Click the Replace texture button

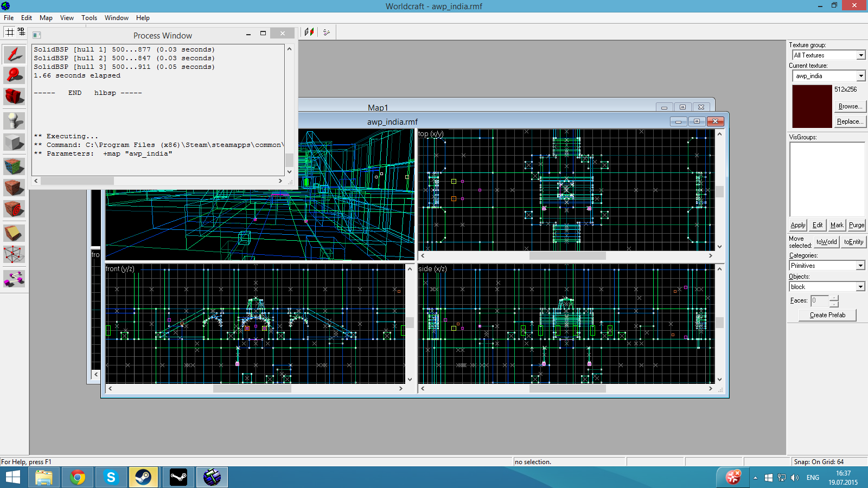pos(850,121)
